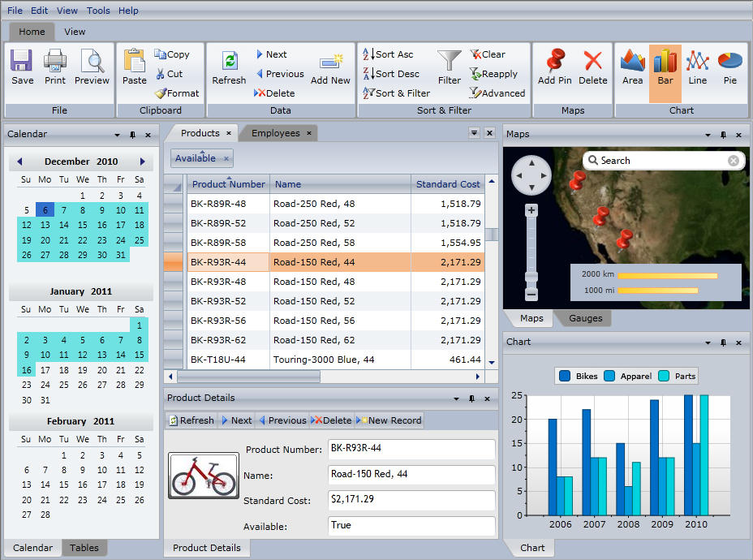
Task: Open Chart panel options dropdown
Action: coord(708,342)
